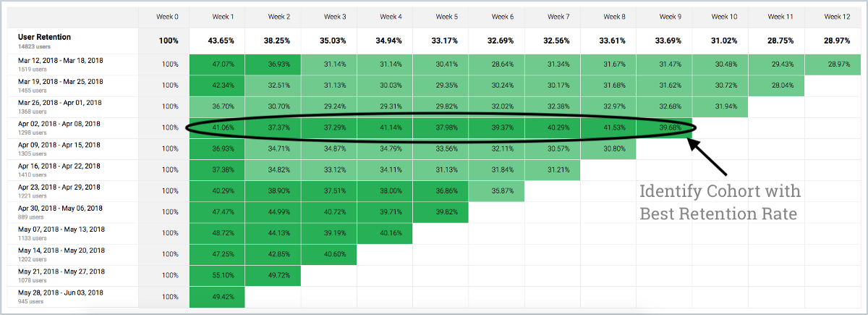Click the Week 1 column header
The image size is (868, 315).
click(217, 16)
